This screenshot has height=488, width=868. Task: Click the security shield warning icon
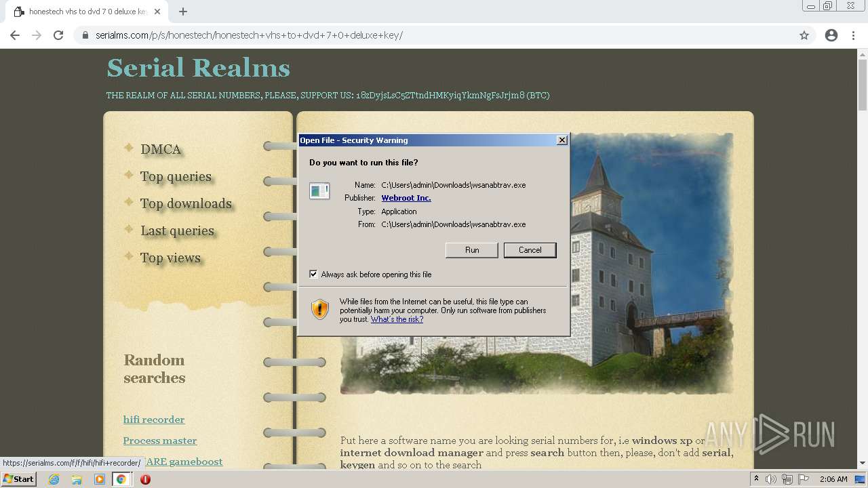320,310
